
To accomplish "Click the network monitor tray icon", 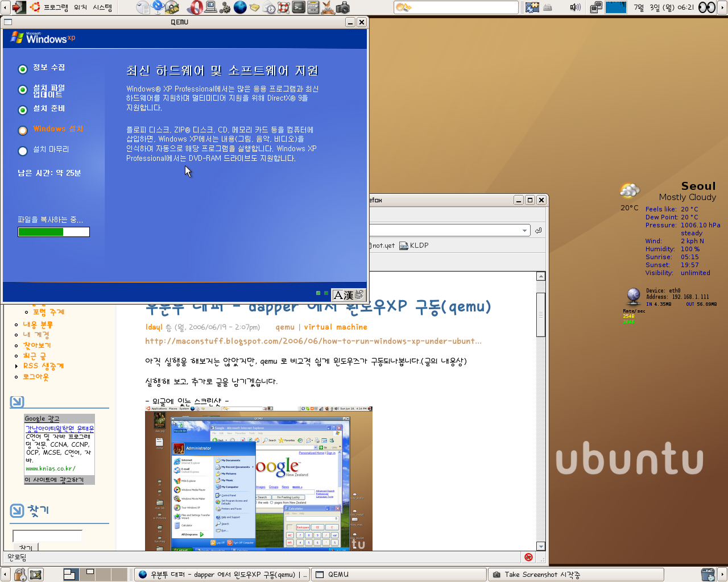I will (x=596, y=7).
